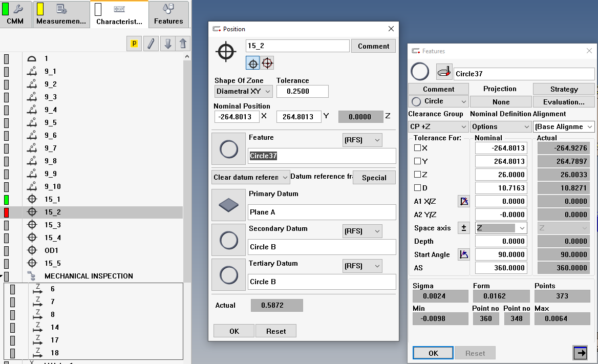The image size is (598, 364).
Task: Expand the Space axis Z dropdown
Action: tap(501, 228)
